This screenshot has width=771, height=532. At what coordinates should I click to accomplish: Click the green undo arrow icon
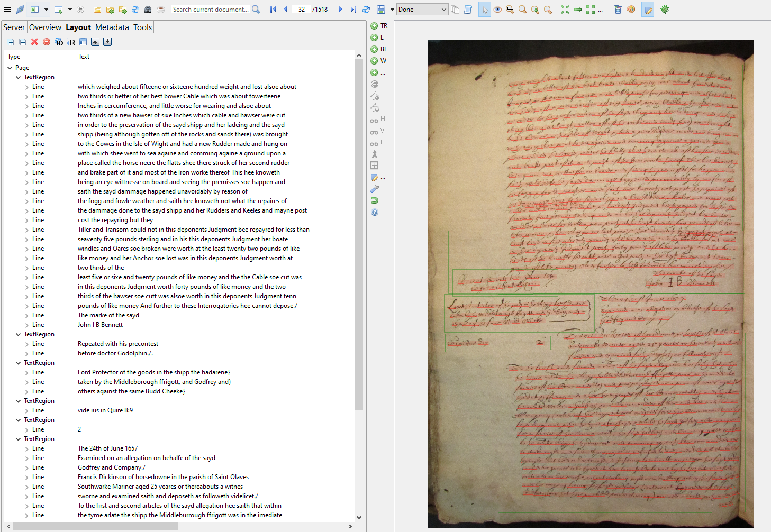pyautogui.click(x=375, y=200)
